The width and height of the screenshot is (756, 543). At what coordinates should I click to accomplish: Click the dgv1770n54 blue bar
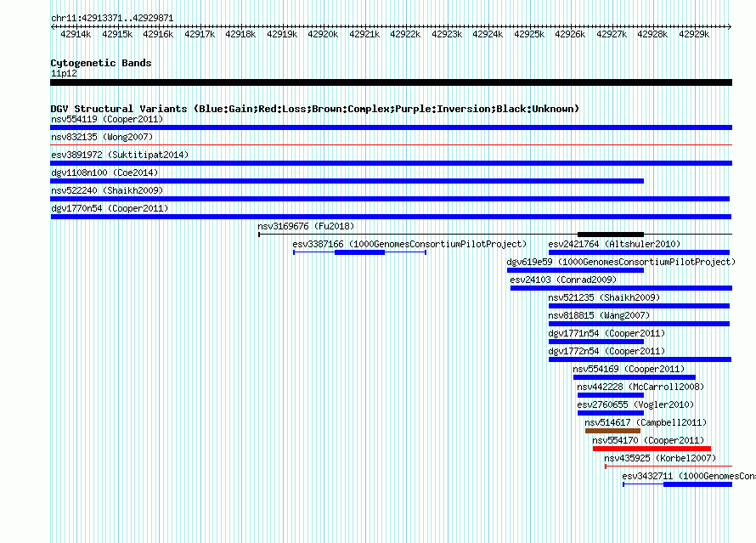[x=391, y=217]
